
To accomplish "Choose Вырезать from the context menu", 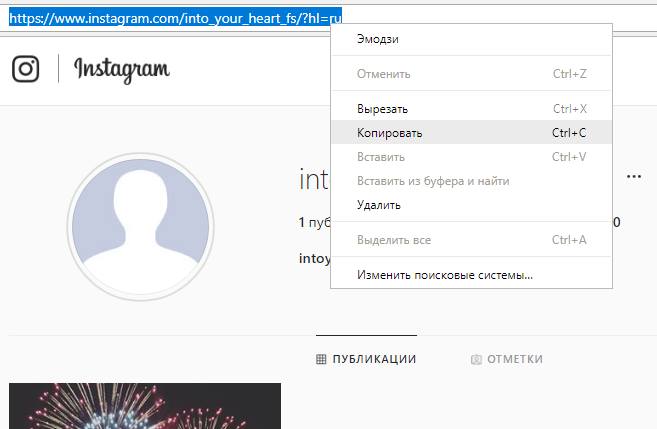I will tap(471, 109).
